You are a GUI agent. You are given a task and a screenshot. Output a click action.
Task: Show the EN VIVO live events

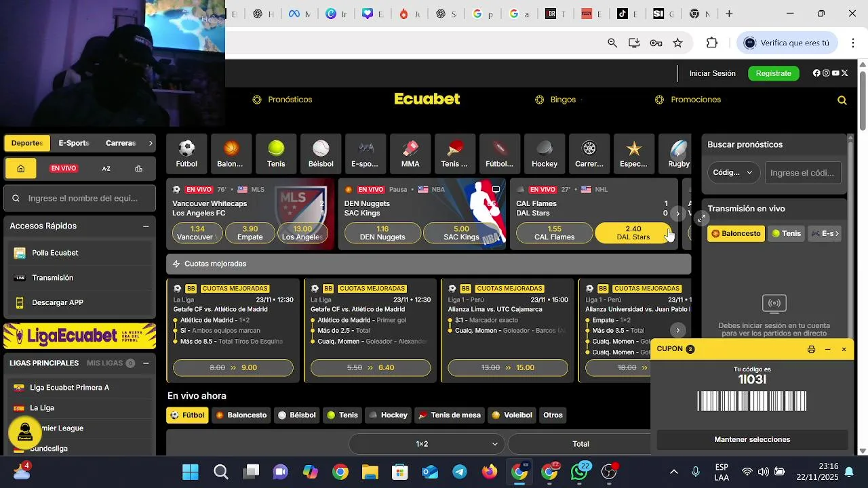tap(64, 168)
